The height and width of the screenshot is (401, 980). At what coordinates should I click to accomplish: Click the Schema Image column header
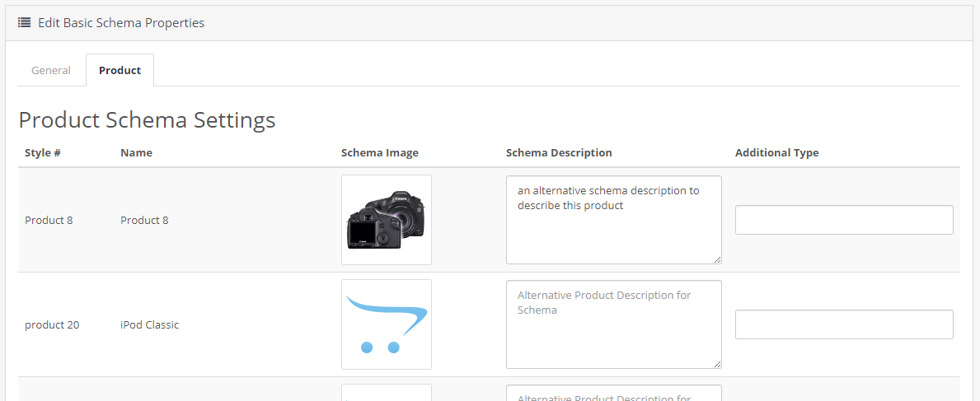380,152
